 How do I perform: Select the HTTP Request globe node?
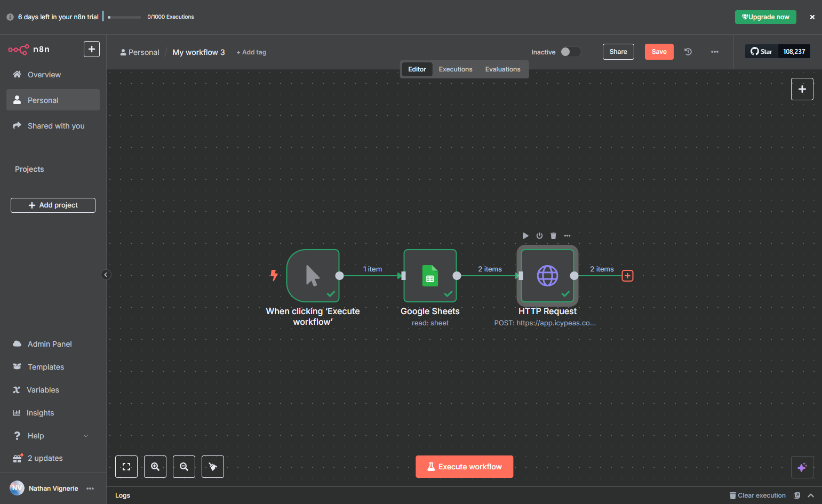tap(547, 276)
